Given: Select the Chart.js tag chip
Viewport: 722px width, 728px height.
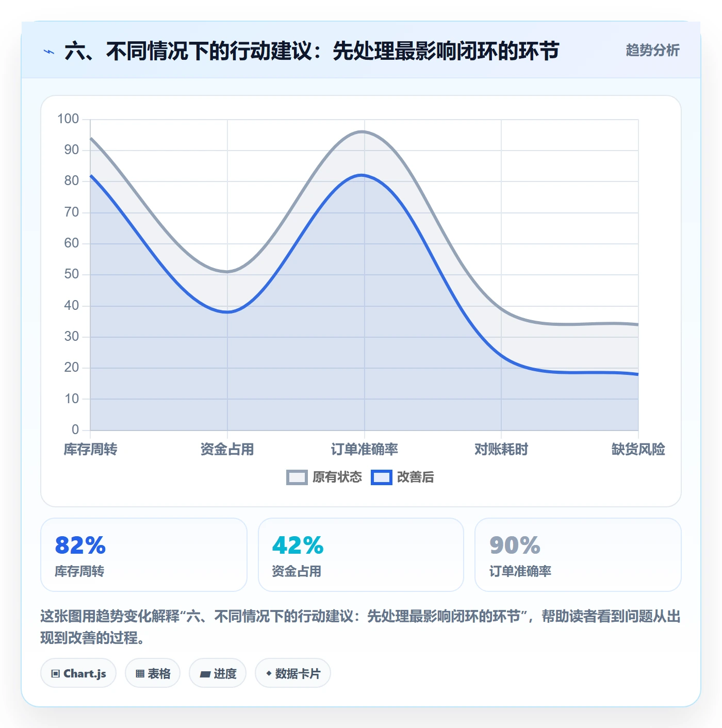Looking at the screenshot, I should 78,673.
